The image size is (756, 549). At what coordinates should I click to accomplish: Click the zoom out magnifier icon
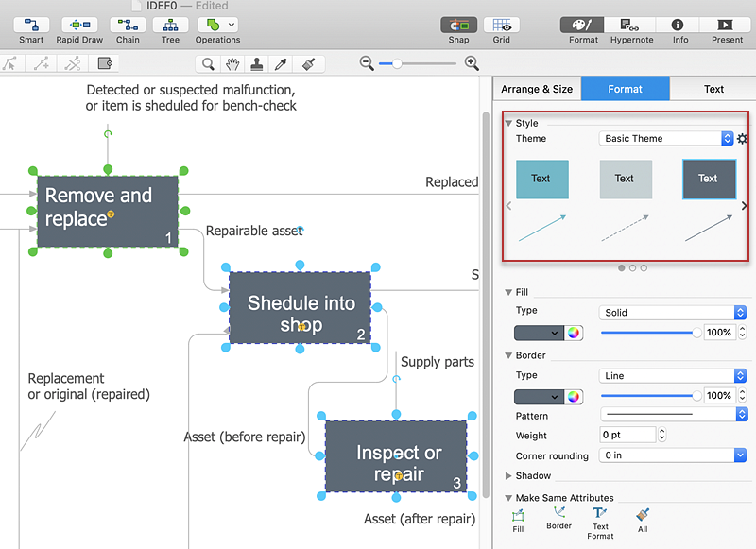pos(367,63)
